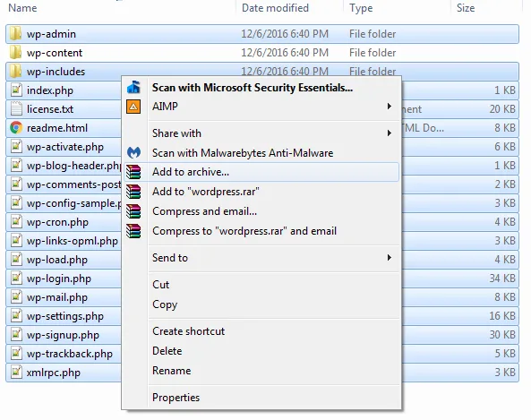Image resolution: width=531 pixels, height=420 pixels.
Task: Sort by Date modified column header
Action: point(275,8)
